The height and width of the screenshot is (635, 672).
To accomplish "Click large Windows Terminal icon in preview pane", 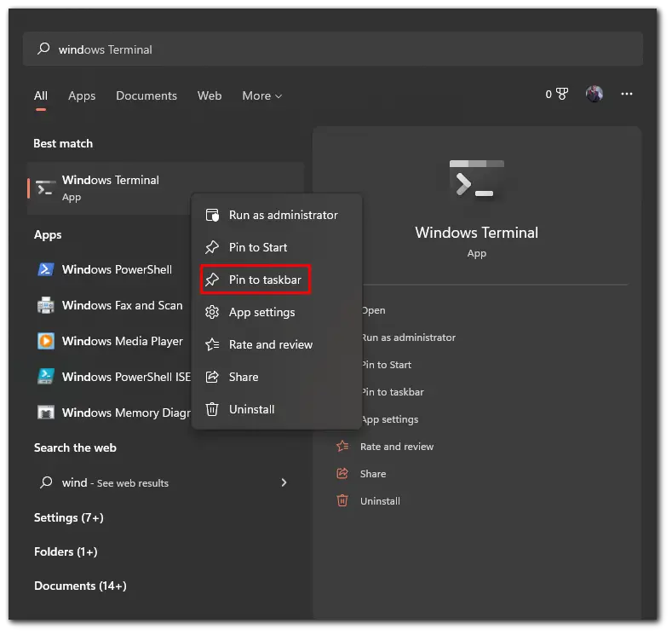I will coord(477,180).
